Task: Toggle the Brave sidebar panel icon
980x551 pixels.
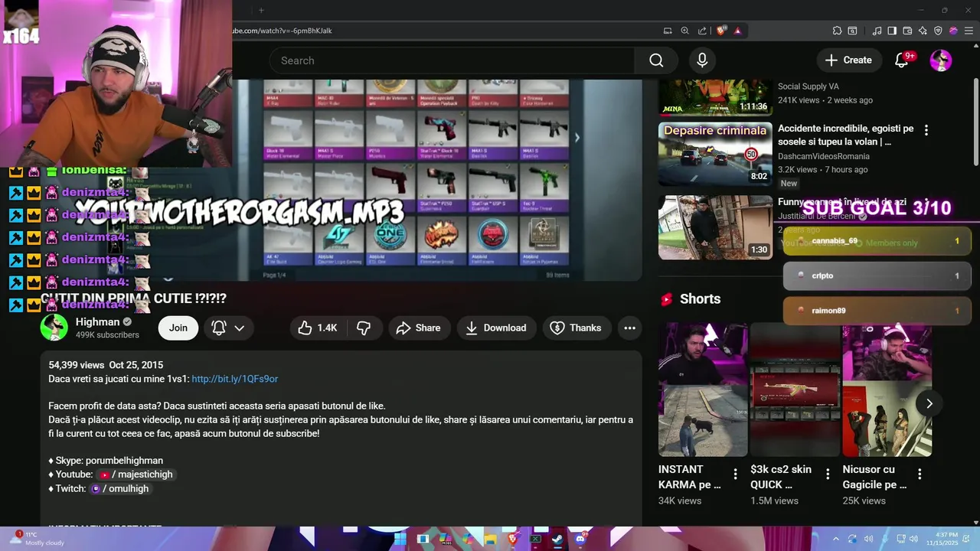Action: [892, 31]
